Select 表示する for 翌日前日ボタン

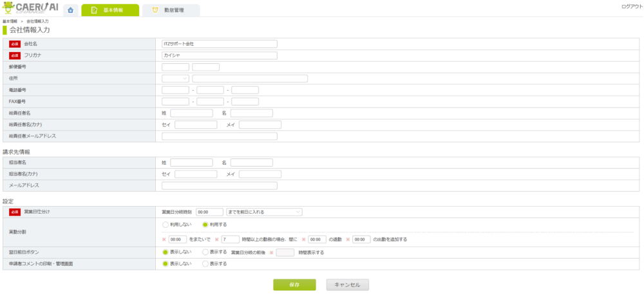click(x=205, y=252)
